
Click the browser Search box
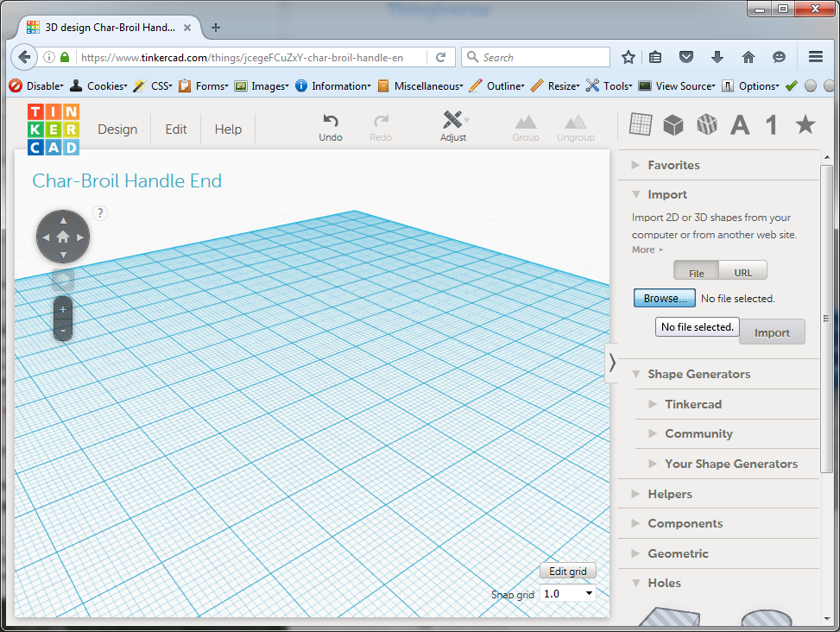pos(536,57)
